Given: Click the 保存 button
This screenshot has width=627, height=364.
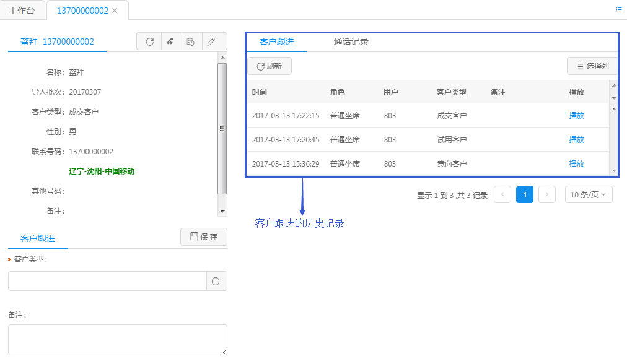Looking at the screenshot, I should [204, 237].
